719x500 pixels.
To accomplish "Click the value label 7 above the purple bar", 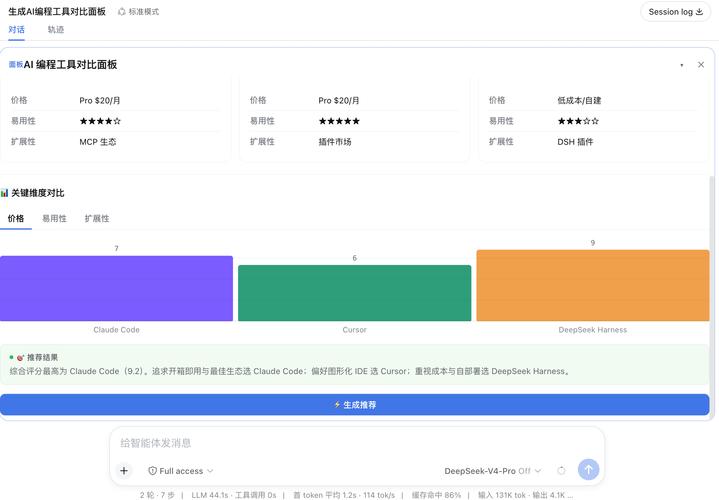I will click(116, 248).
